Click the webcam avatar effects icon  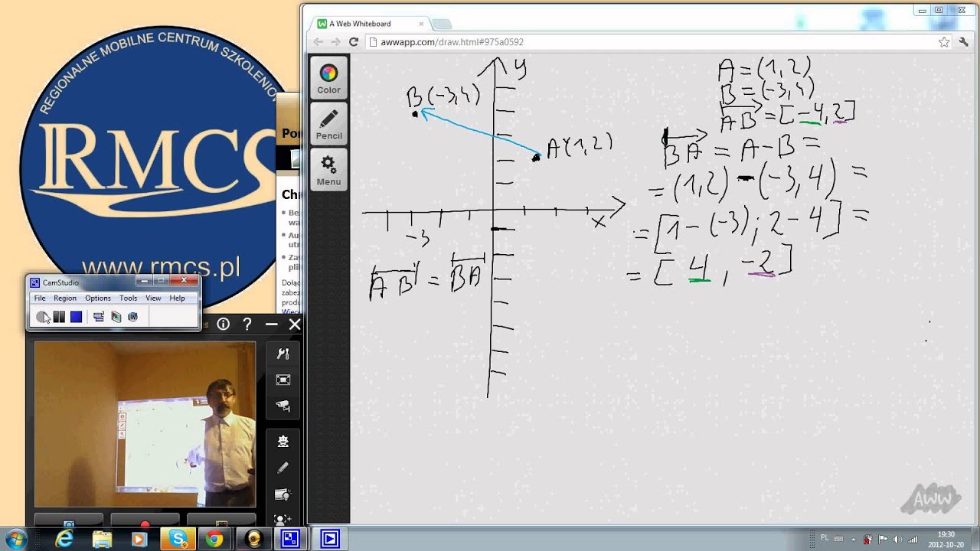pos(283,442)
